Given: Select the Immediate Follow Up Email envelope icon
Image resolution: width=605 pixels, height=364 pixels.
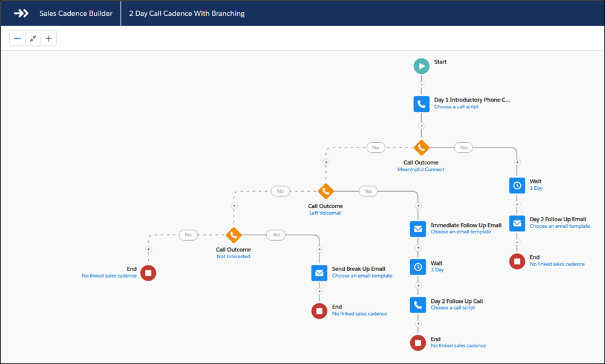Looking at the screenshot, I should coord(418,229).
